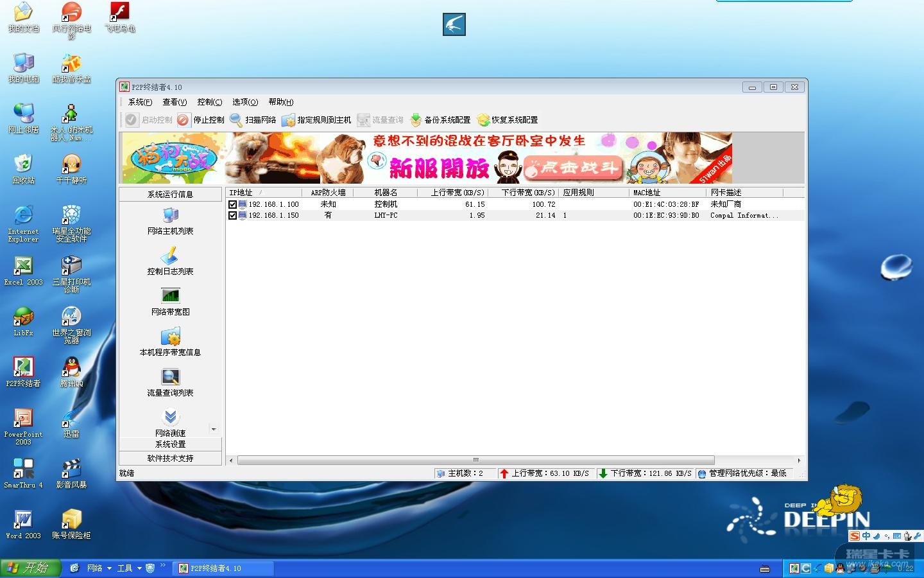The width and height of the screenshot is (924, 578).
Task: Click the P2P终结者4.10 taskbar button
Action: pyautogui.click(x=224, y=568)
